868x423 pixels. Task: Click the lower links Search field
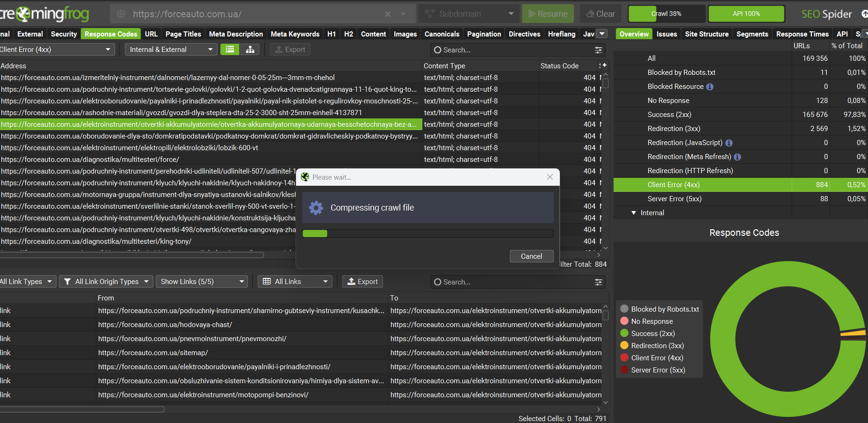[x=512, y=282]
